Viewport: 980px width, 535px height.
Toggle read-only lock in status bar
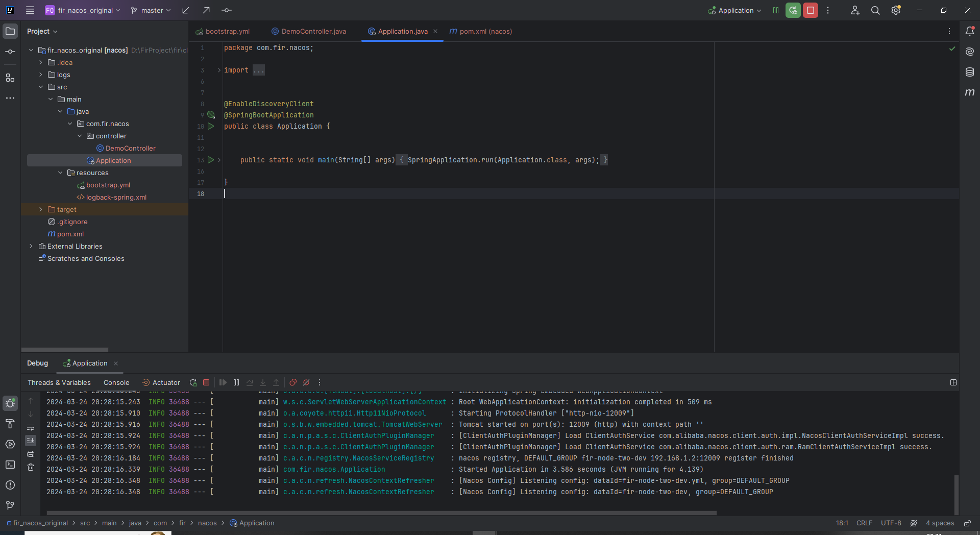coord(967,523)
